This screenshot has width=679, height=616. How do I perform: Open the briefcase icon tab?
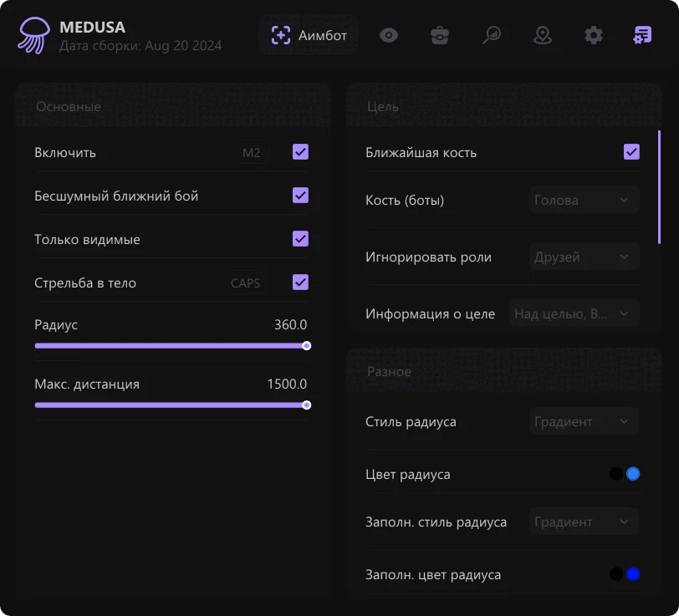pos(440,35)
